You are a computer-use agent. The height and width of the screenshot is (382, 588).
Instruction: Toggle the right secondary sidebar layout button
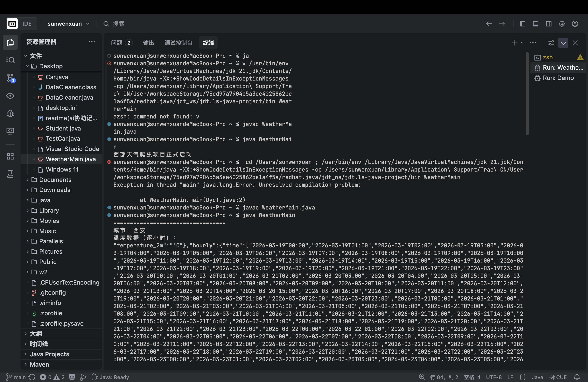(x=549, y=24)
